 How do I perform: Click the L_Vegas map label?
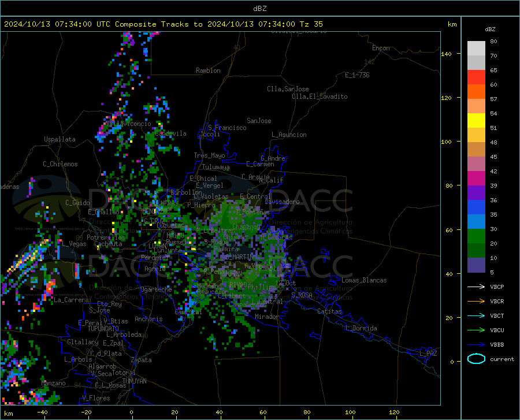(75, 244)
